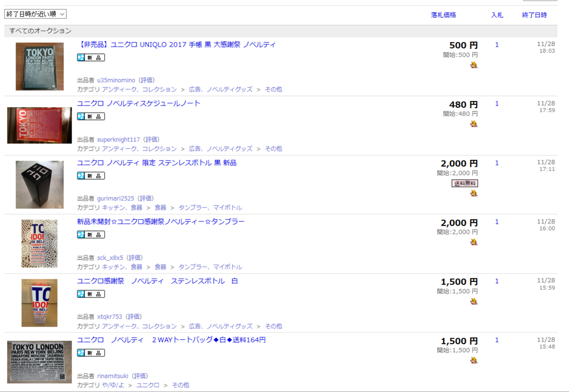Sort listings by 入札 column header
The width and height of the screenshot is (569, 392).
497,15
